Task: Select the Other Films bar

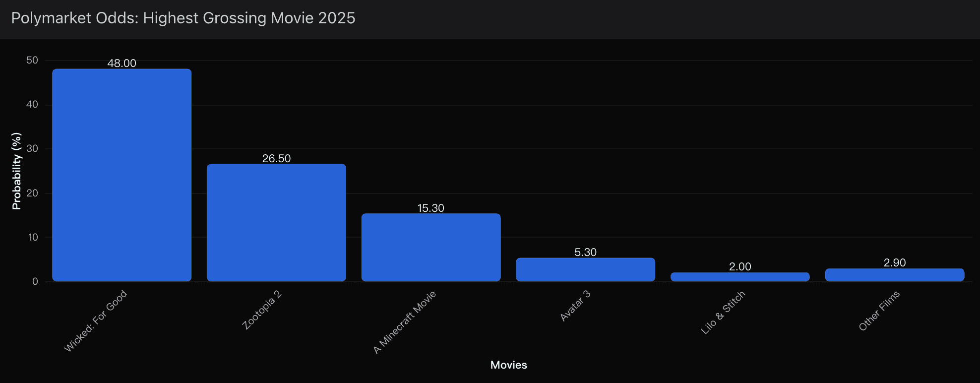Action: 895,275
